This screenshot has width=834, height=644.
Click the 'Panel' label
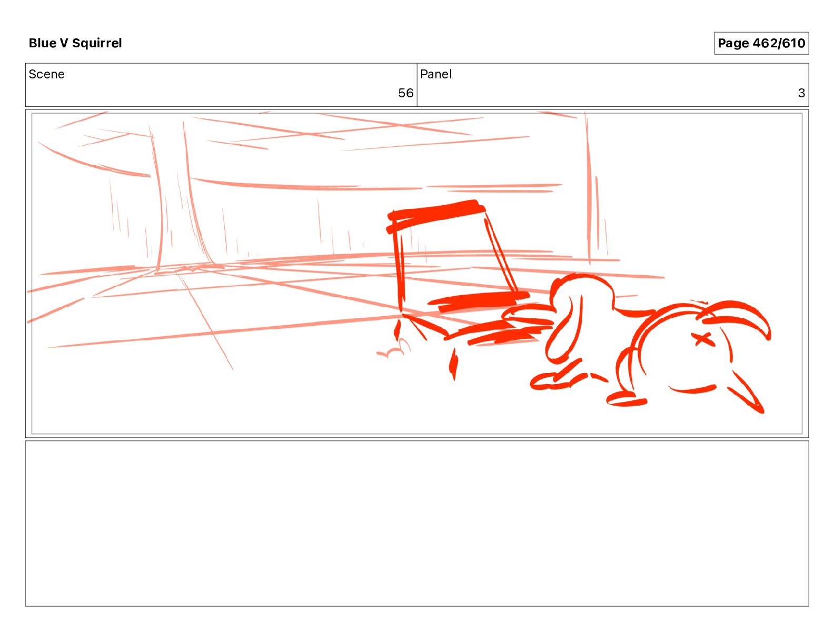click(436, 74)
